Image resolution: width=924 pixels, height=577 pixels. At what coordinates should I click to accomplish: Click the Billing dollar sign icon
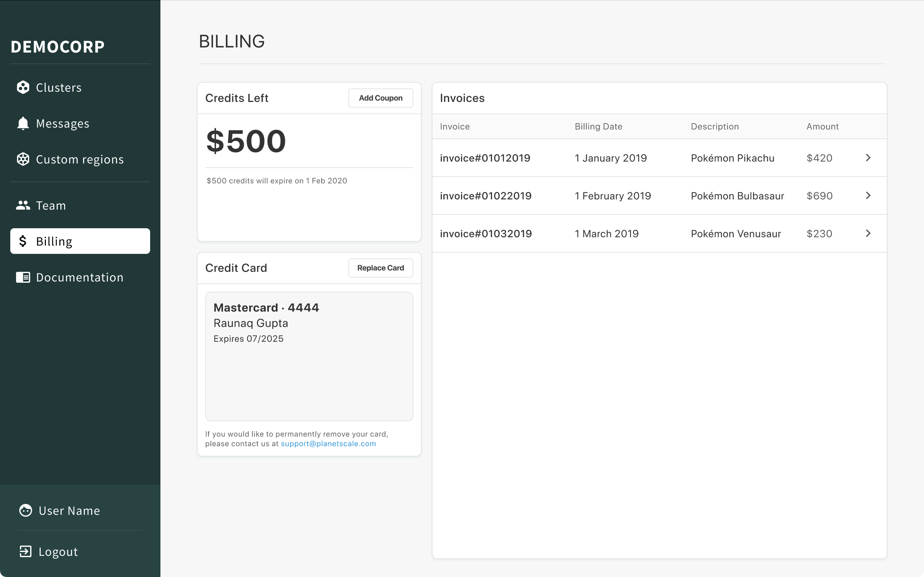click(x=23, y=241)
